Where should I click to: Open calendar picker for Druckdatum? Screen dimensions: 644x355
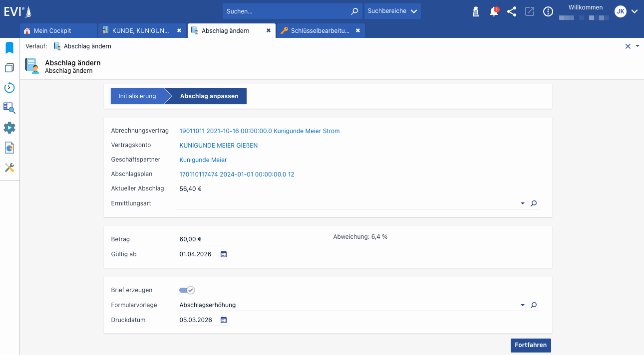[224, 320]
